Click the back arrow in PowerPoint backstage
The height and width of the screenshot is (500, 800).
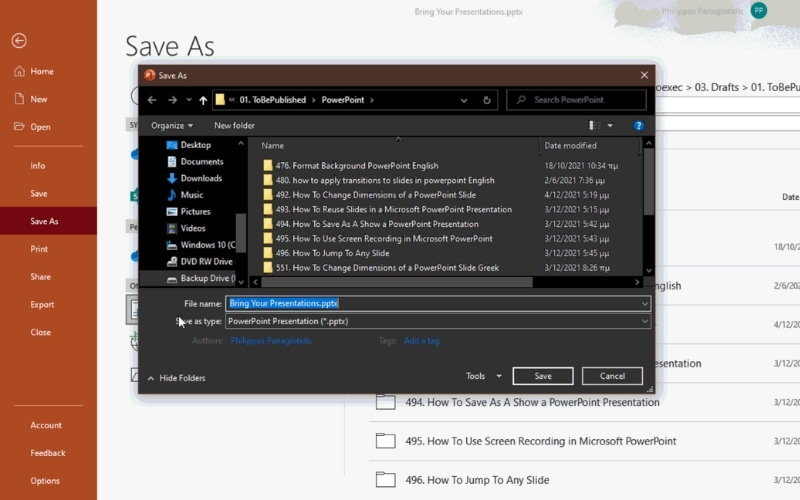[x=19, y=40]
